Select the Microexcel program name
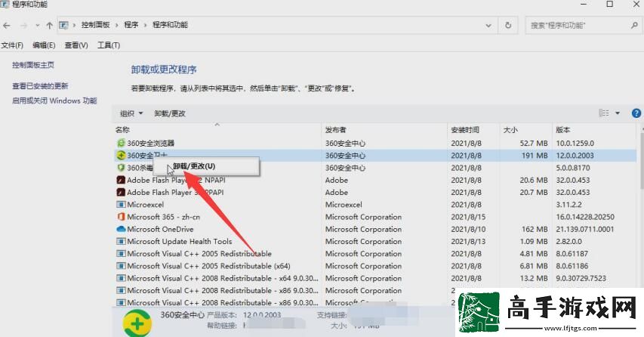 pos(146,204)
